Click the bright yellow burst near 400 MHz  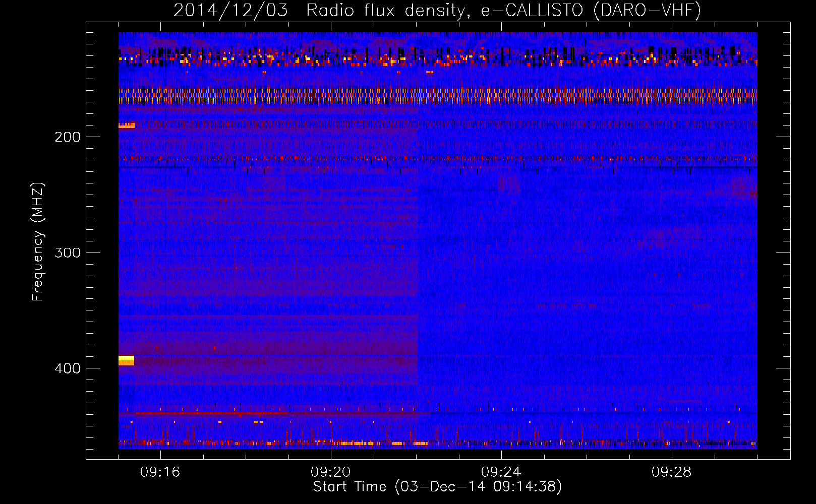click(x=126, y=360)
